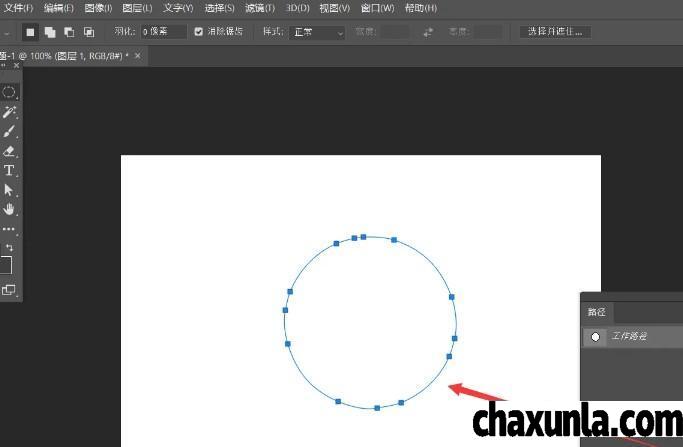Screen dimensions: 683x447
Task: Select the Brush tool
Action: tap(9, 132)
